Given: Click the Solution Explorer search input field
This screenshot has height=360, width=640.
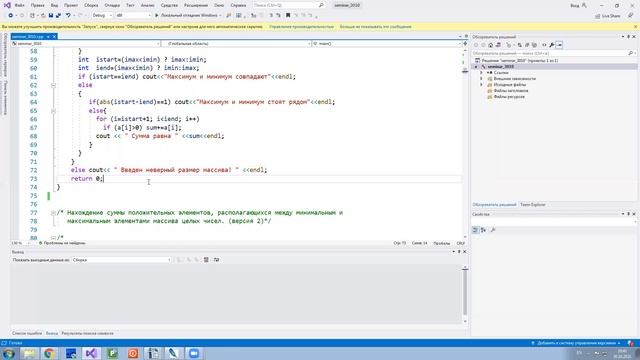Looking at the screenshot, I should click(x=549, y=53).
